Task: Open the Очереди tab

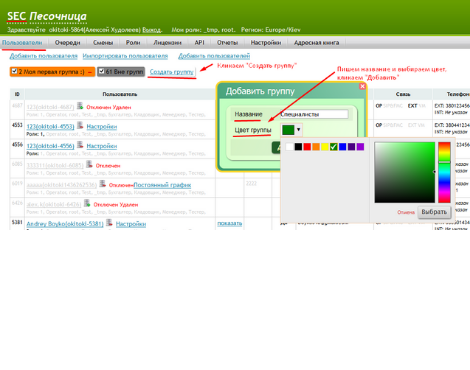Action: tap(67, 43)
